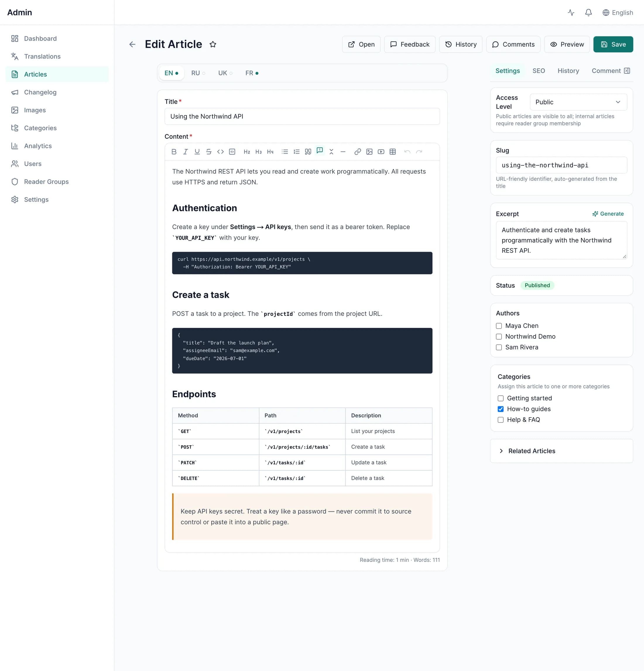Image resolution: width=644 pixels, height=671 pixels.
Task: Apply H2 heading style
Action: click(x=247, y=152)
